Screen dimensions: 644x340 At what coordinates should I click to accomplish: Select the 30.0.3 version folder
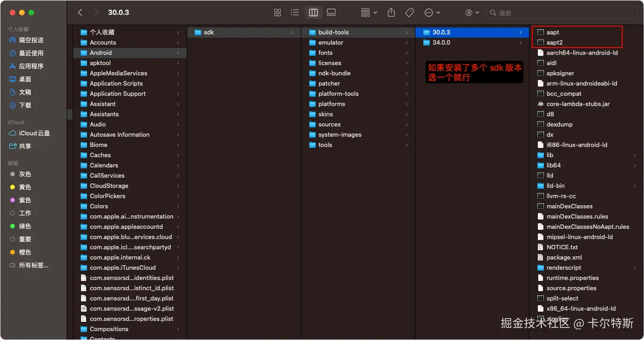(472, 32)
